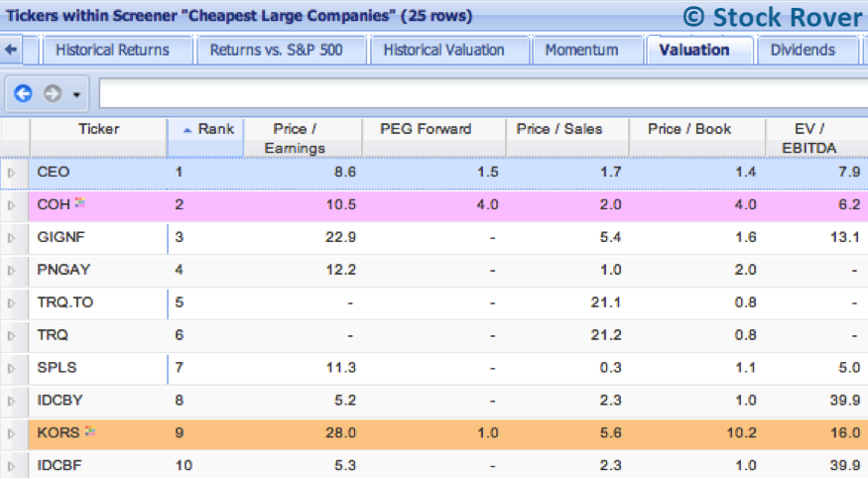Click the sort arrow in the Rank header
The height and width of the screenshot is (479, 868).
187,130
